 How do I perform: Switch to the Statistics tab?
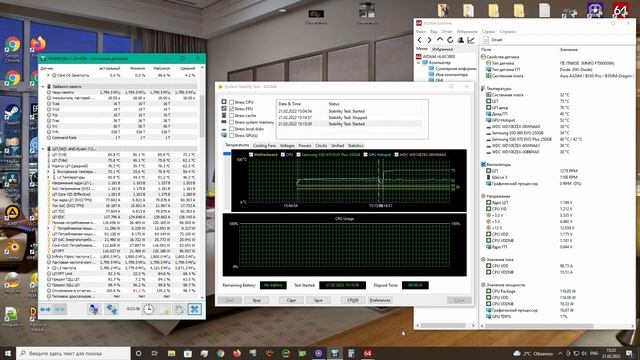point(355,145)
